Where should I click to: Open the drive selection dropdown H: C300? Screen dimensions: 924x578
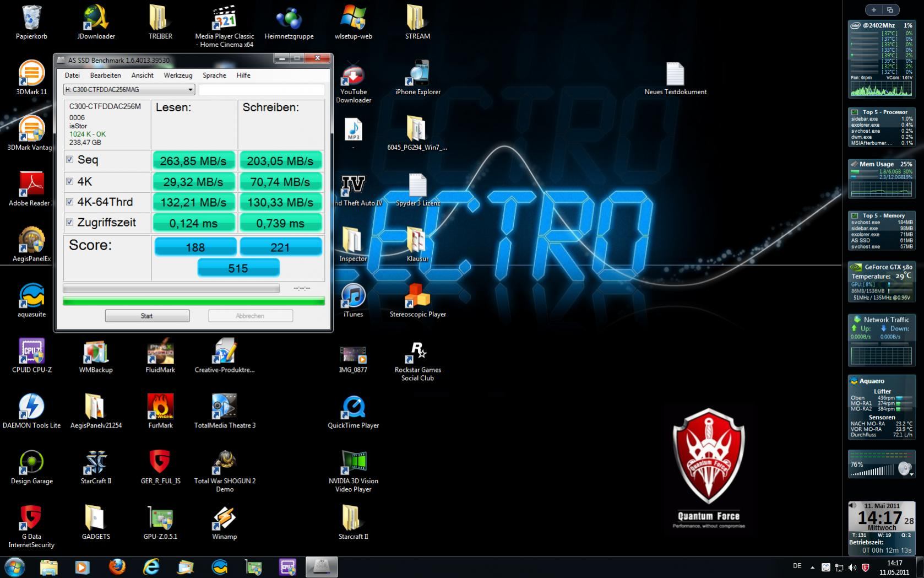tap(129, 89)
